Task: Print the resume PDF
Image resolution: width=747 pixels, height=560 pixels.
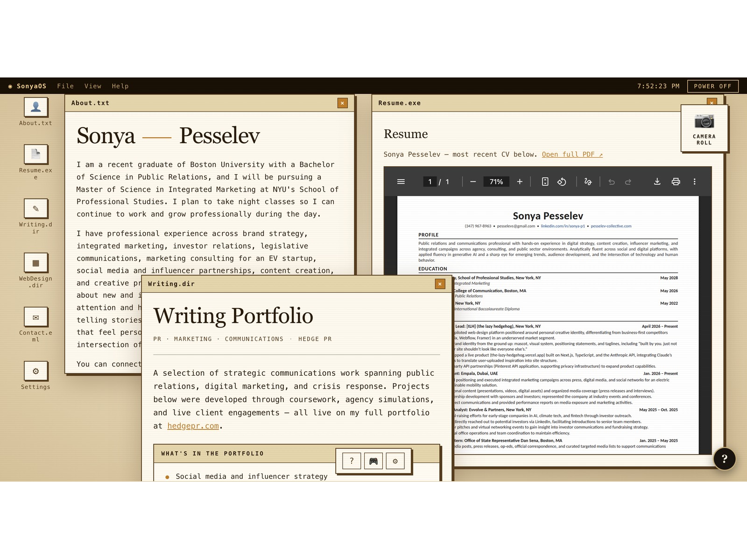Action: pyautogui.click(x=676, y=182)
